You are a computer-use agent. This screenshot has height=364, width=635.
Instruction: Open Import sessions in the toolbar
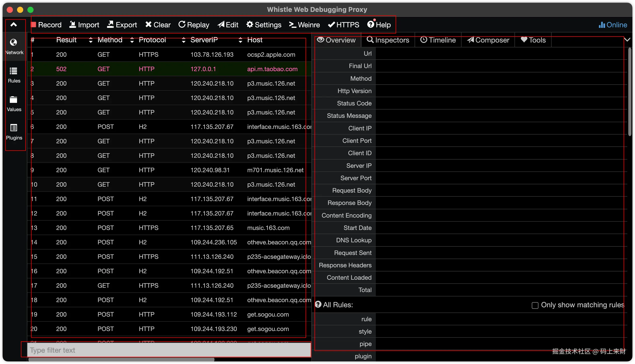tap(84, 25)
